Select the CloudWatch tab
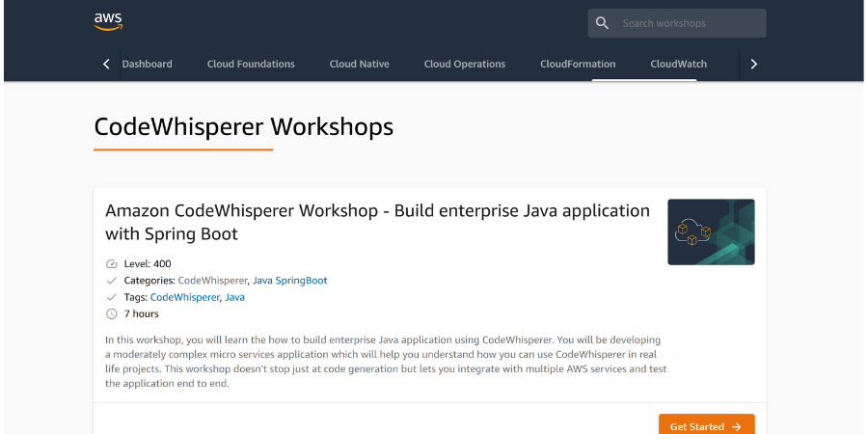The image size is (868, 434). [678, 65]
